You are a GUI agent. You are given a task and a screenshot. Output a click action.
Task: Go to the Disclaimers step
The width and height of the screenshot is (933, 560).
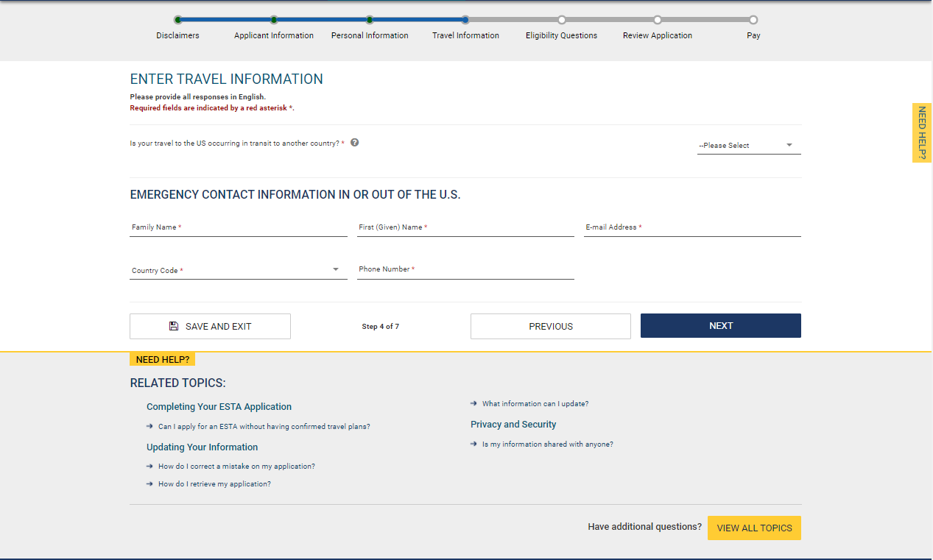coord(177,21)
